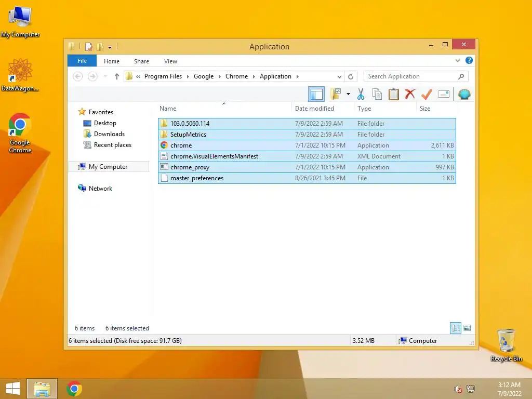Screen dimensions: 532x399
Task: Click Application in the address breadcrumb
Action: click(x=275, y=76)
